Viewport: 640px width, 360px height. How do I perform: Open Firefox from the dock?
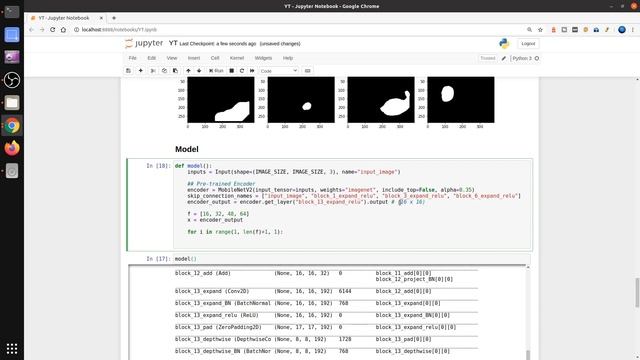(12, 148)
